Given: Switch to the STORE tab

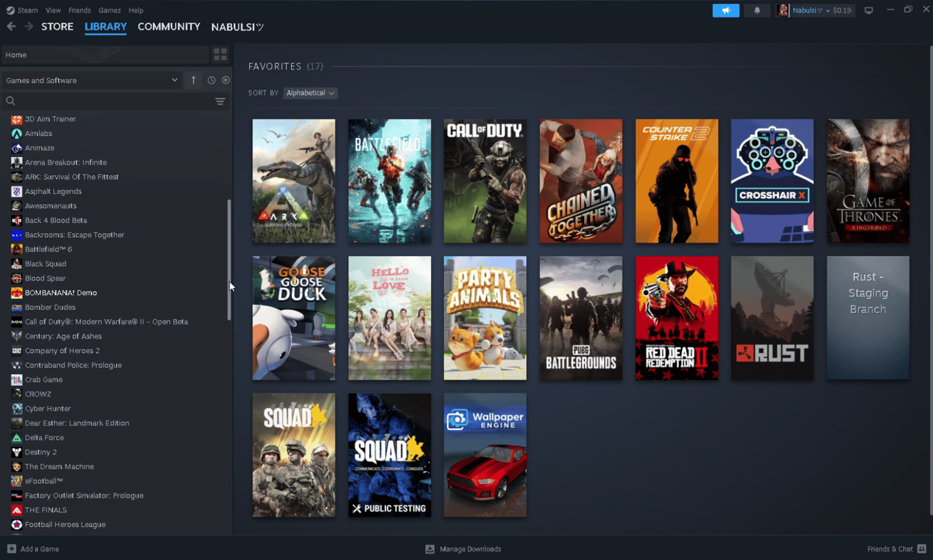Looking at the screenshot, I should coord(57,27).
